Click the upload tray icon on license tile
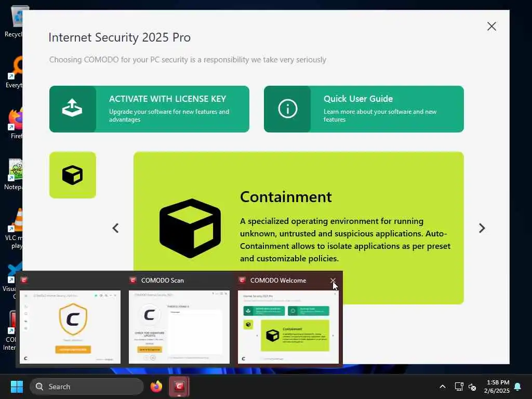Viewport: 532px width, 399px height. pyautogui.click(x=72, y=108)
